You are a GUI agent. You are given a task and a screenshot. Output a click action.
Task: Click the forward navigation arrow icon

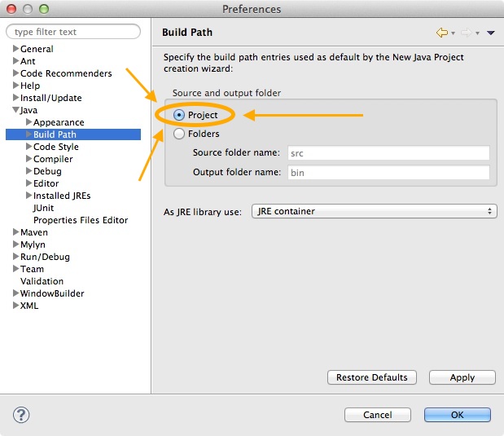(x=467, y=33)
